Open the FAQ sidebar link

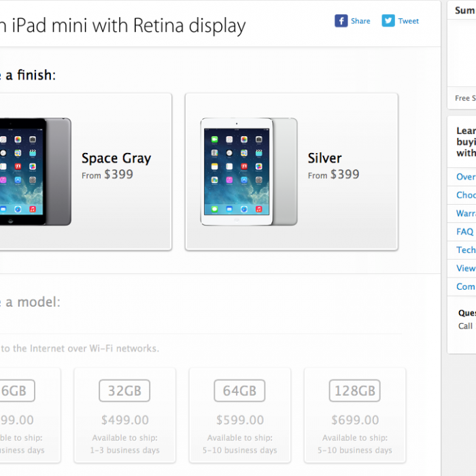tap(464, 232)
